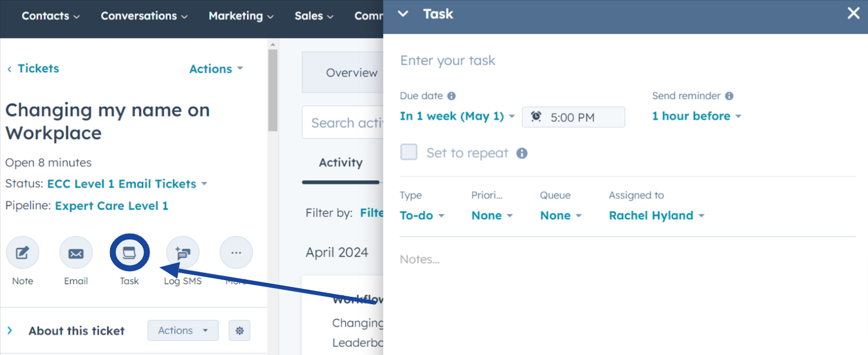
Task: Open the Task creation icon
Action: (129, 253)
